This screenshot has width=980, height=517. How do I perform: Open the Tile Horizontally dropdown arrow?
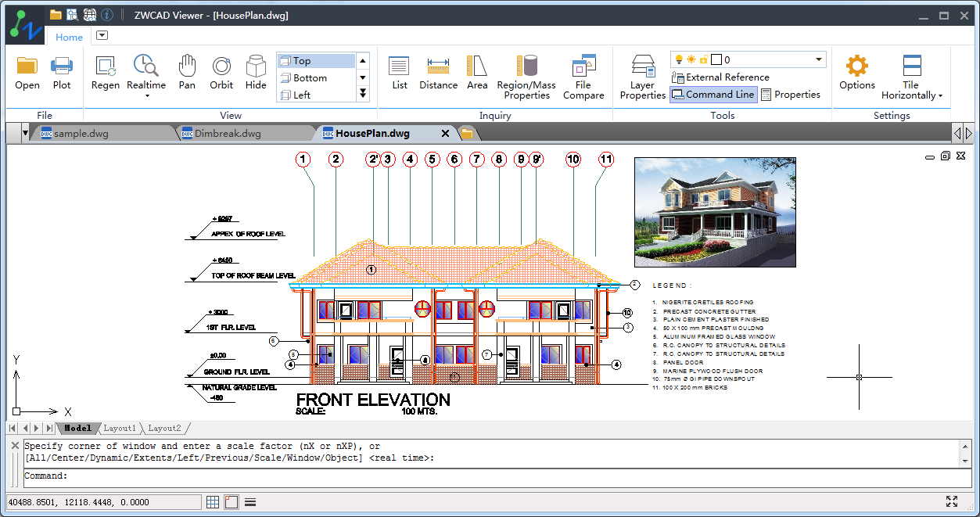coord(940,96)
